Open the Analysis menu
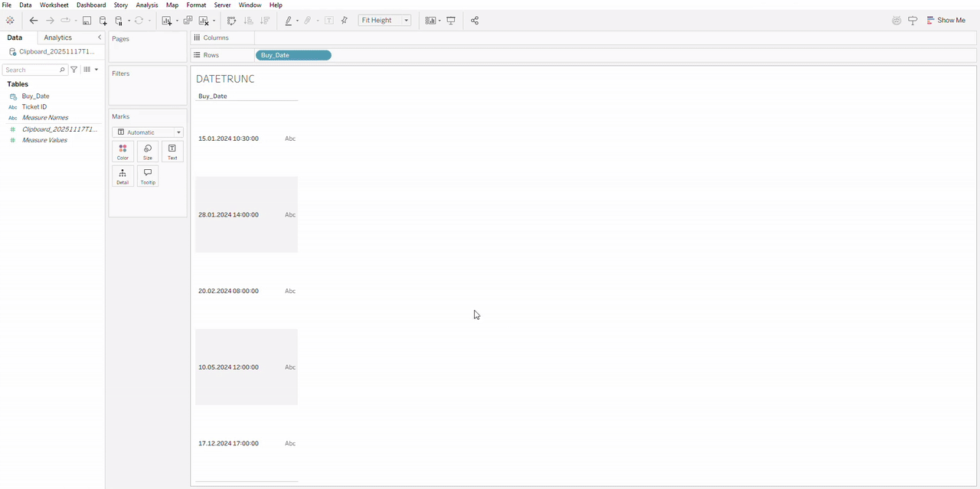The height and width of the screenshot is (489, 980). tap(146, 5)
